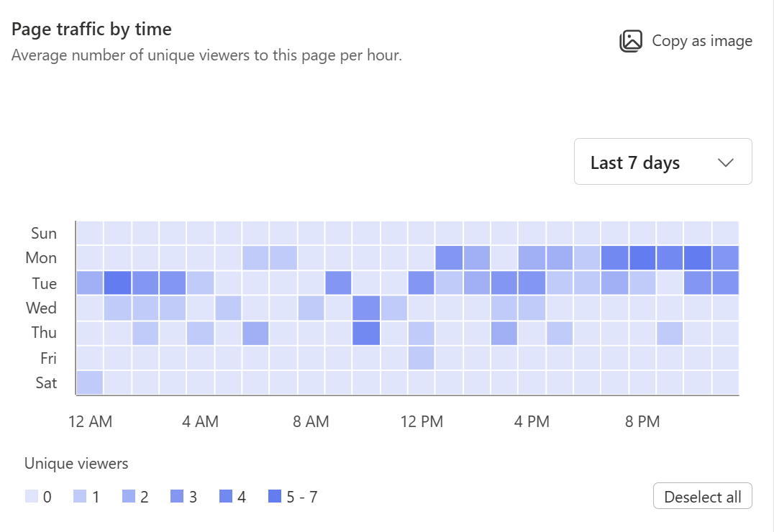The width and height of the screenshot is (774, 532).
Task: Click the darkest Tuesday 1 AM heatmap cell
Action: point(117,283)
